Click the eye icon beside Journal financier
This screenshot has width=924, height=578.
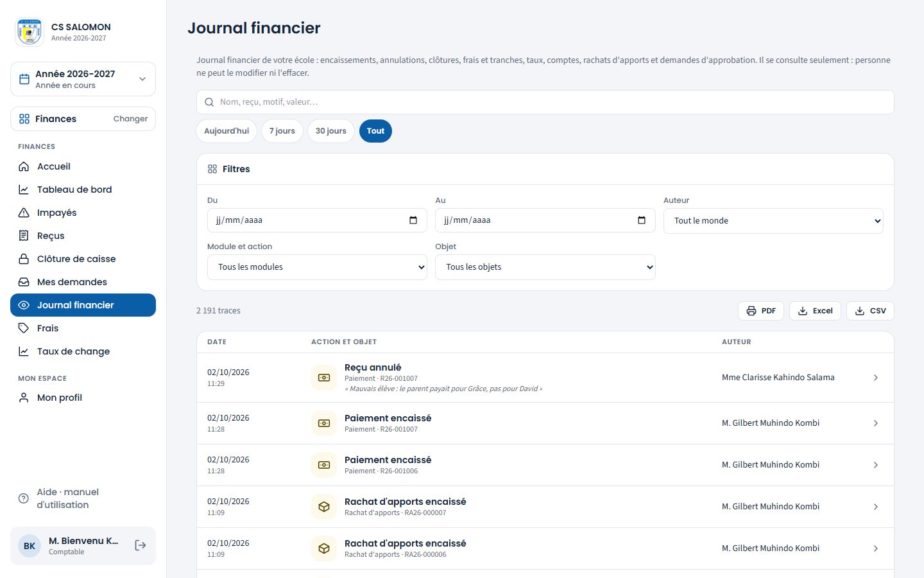(x=24, y=305)
